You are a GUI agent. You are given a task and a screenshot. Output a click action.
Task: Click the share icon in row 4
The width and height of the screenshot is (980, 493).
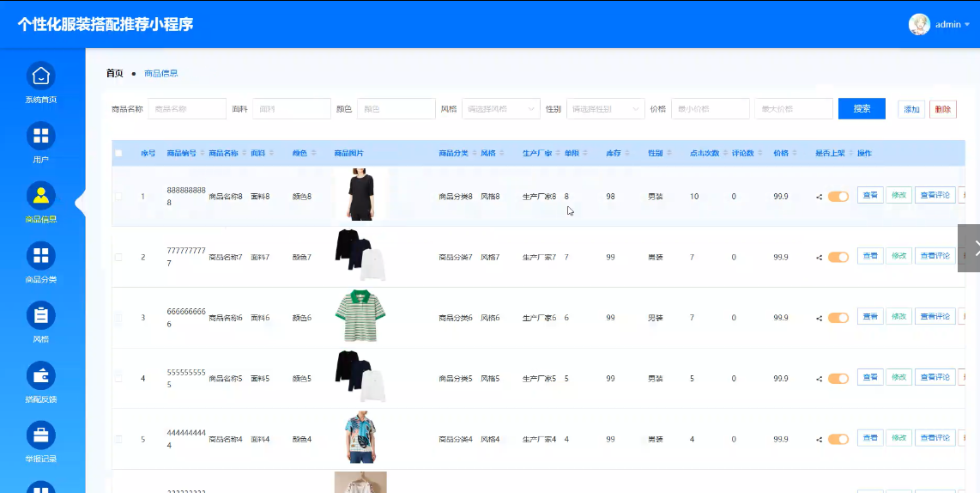(820, 379)
